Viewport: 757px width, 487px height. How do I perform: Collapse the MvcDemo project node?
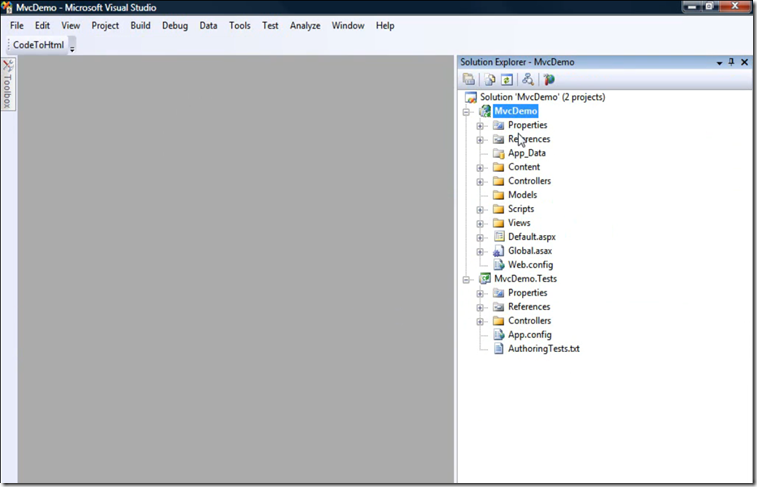[x=466, y=112]
